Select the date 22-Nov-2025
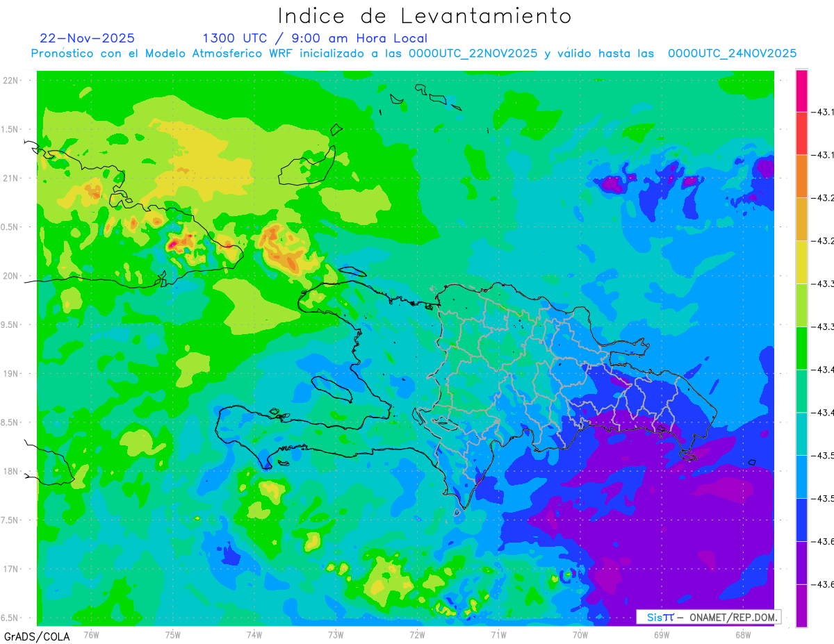Screen dimensions: 834x644 coord(87,38)
